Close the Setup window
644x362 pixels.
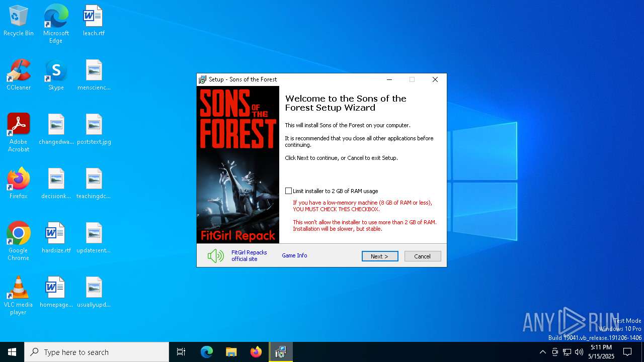[x=435, y=79]
